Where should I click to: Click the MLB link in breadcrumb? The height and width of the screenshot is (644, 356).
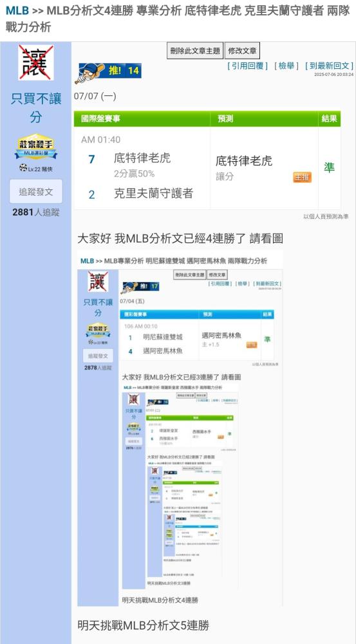[17, 10]
